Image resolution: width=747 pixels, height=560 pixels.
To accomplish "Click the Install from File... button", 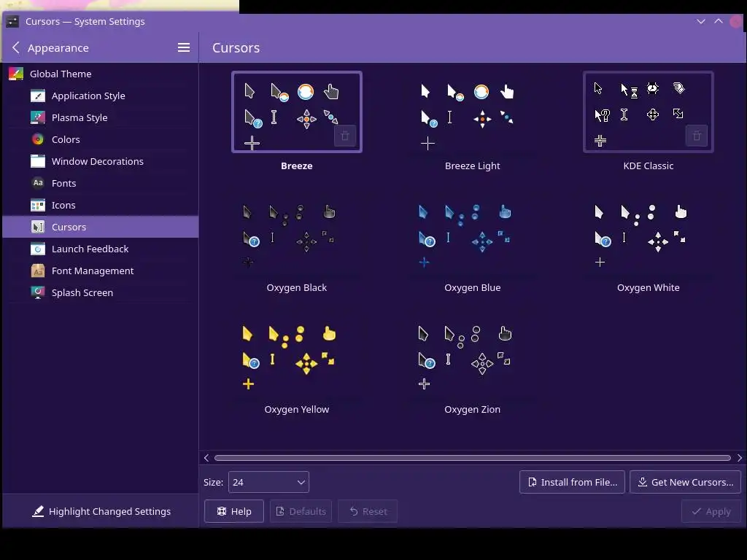I will (x=572, y=483).
